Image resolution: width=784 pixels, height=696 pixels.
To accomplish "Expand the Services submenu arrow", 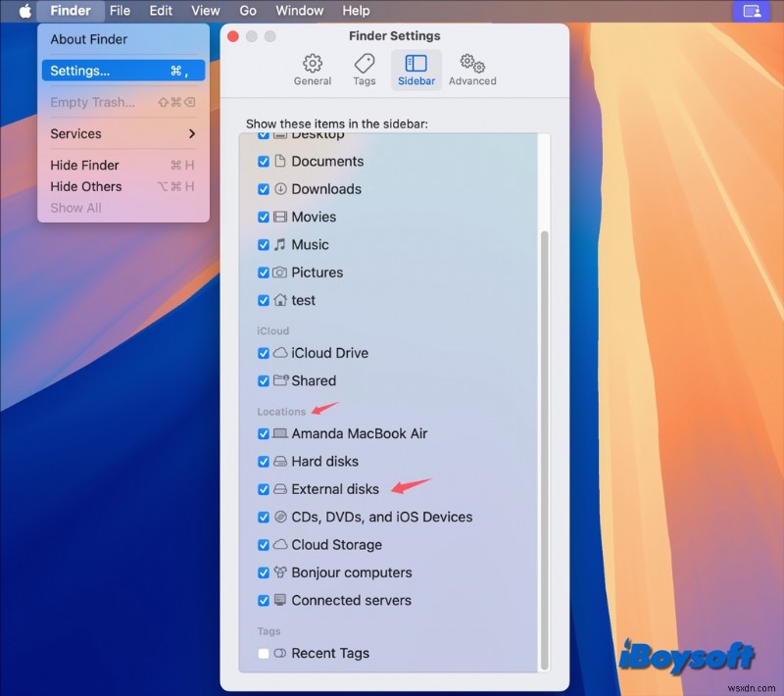I will pyautogui.click(x=192, y=133).
